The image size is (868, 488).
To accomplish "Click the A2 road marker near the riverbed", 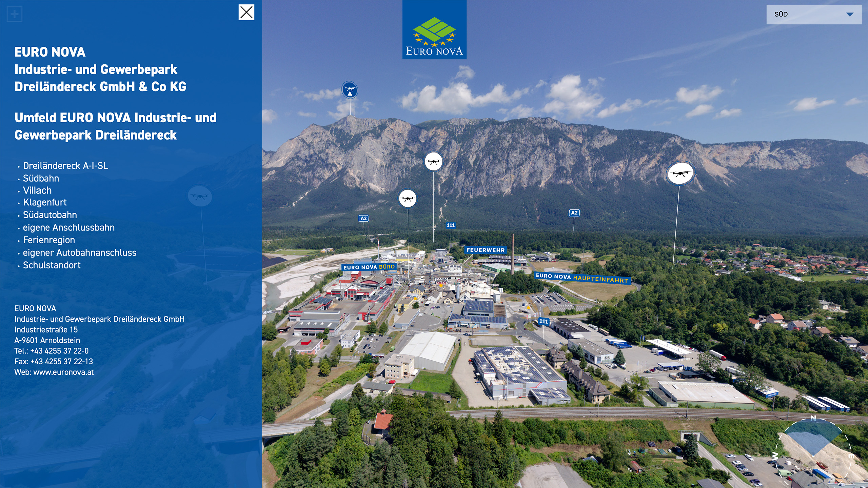I will coord(363,218).
